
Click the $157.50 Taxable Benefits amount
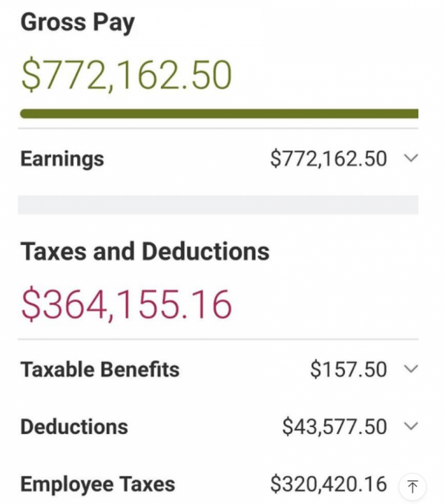(349, 370)
